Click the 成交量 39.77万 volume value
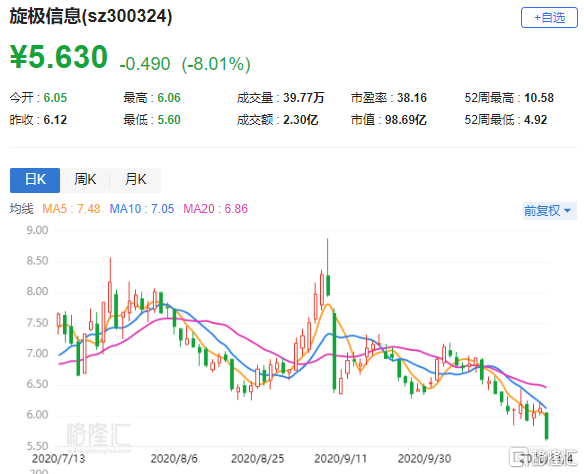Screen dimensions: 584x474 pos(281,98)
